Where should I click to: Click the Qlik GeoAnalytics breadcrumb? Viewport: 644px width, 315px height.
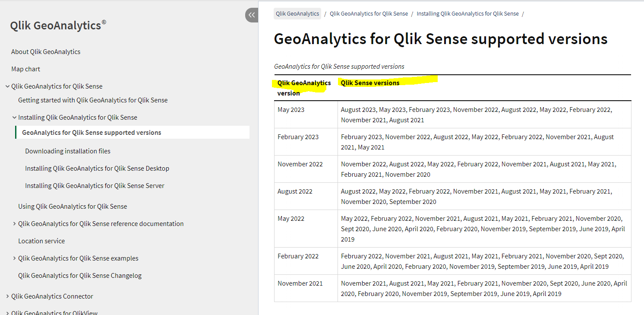[297, 13]
